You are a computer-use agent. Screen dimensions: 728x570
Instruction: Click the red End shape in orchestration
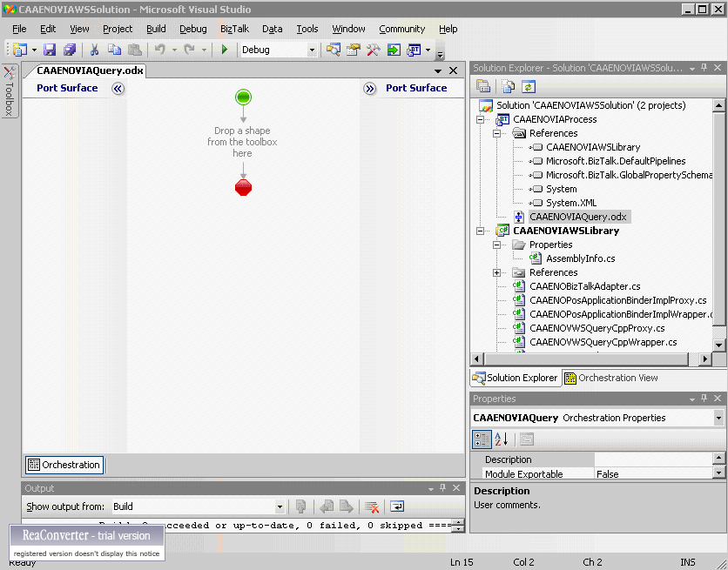coord(243,187)
